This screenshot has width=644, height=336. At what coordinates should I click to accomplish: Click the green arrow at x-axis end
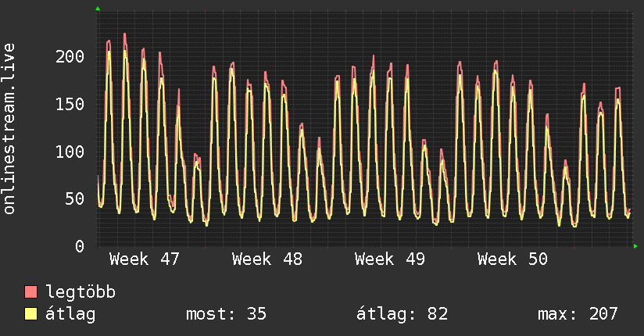(x=635, y=246)
